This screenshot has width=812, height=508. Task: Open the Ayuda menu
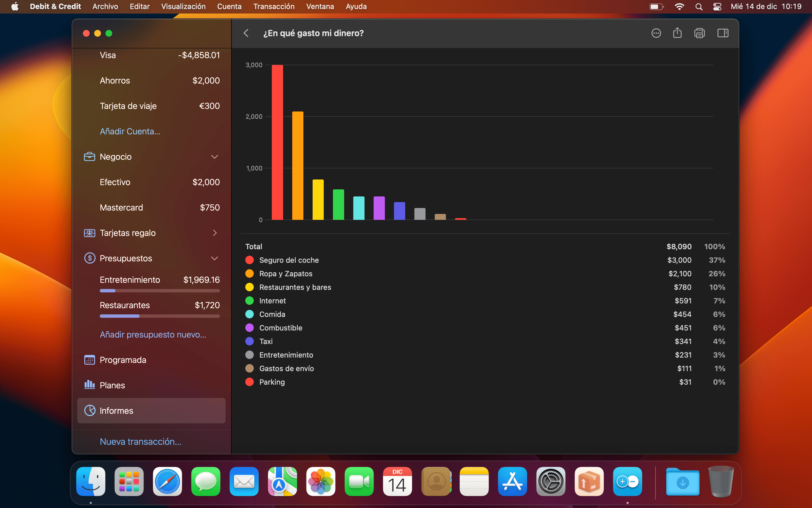tap(356, 6)
